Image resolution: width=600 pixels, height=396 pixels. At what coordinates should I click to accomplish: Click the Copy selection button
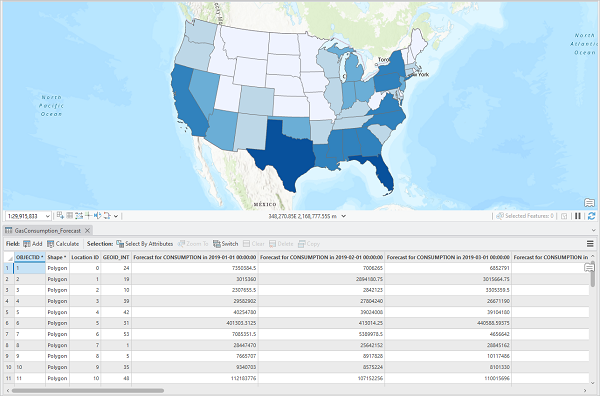[309, 244]
